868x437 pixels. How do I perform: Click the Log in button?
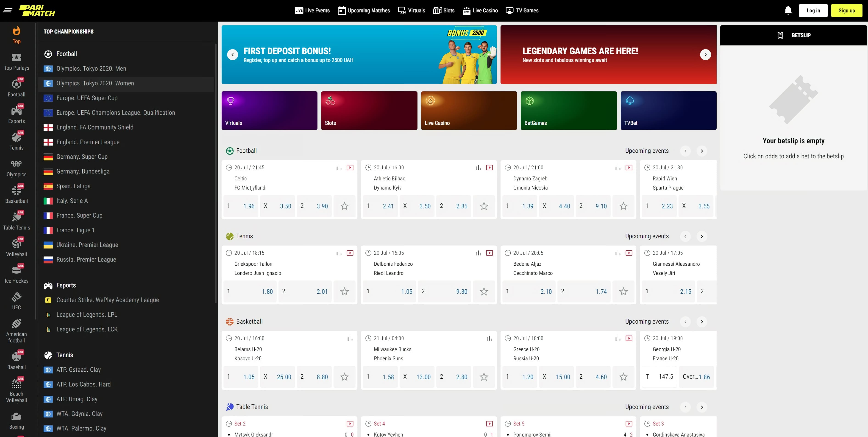pos(813,10)
